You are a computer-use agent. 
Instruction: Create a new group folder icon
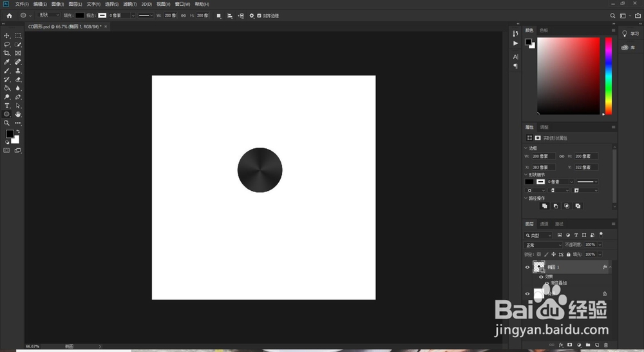[x=588, y=345]
